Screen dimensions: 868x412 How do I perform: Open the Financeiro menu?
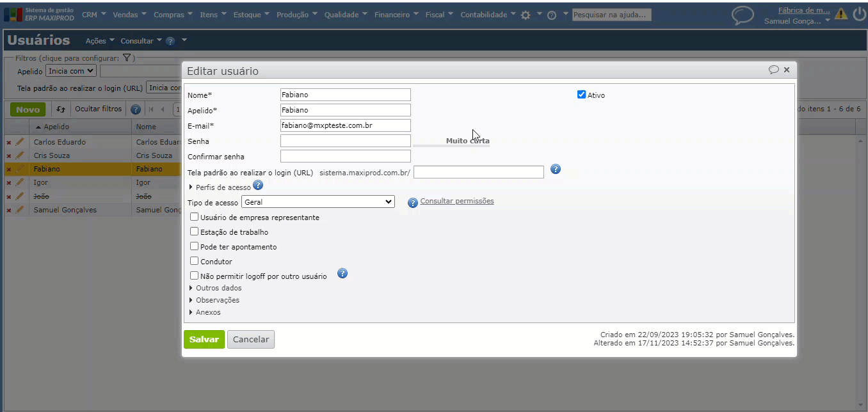click(396, 15)
